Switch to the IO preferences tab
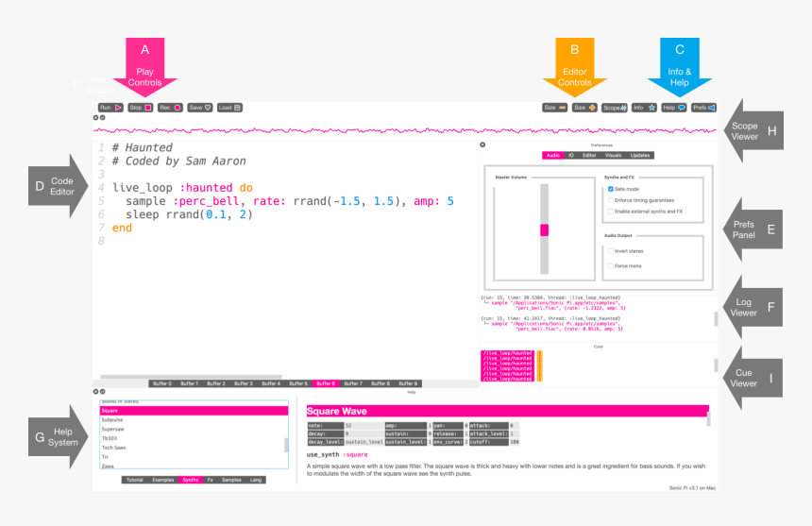Viewport: 812px width, 526px height. (570, 155)
